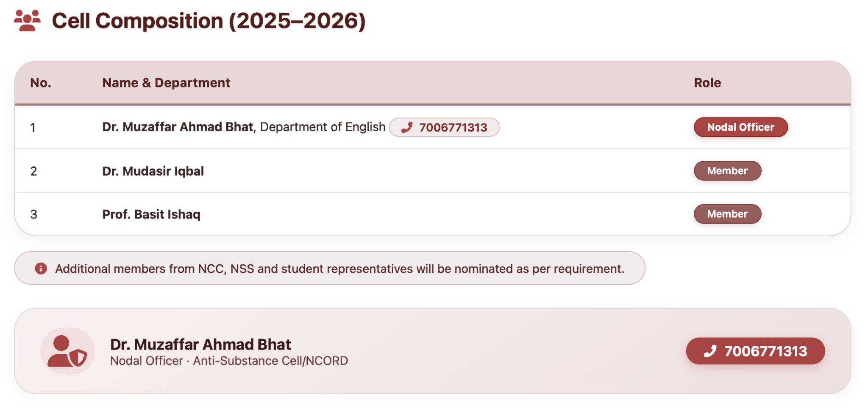868x412 pixels.
Task: Click the Prof. Basit Ishaq row name
Action: 151,214
